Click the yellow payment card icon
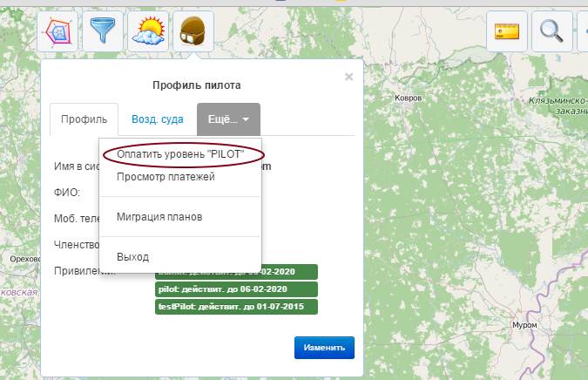This screenshot has width=588, height=380. pos(506,32)
